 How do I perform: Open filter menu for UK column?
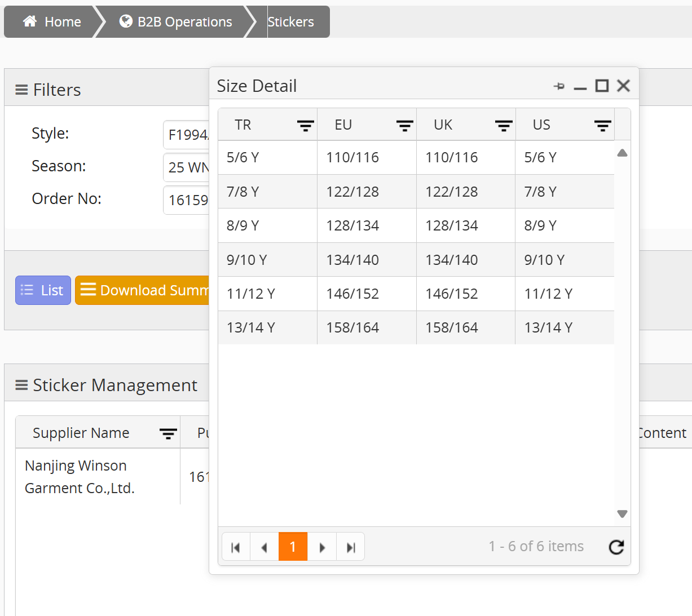(x=503, y=126)
